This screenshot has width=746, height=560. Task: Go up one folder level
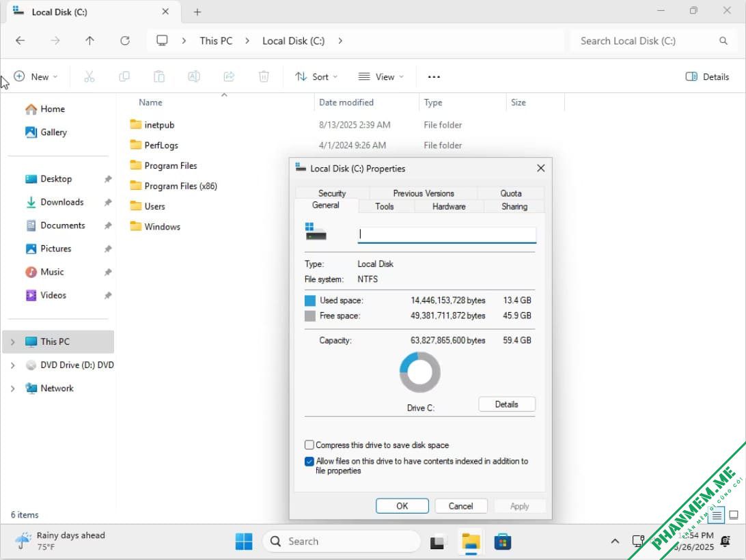point(90,41)
